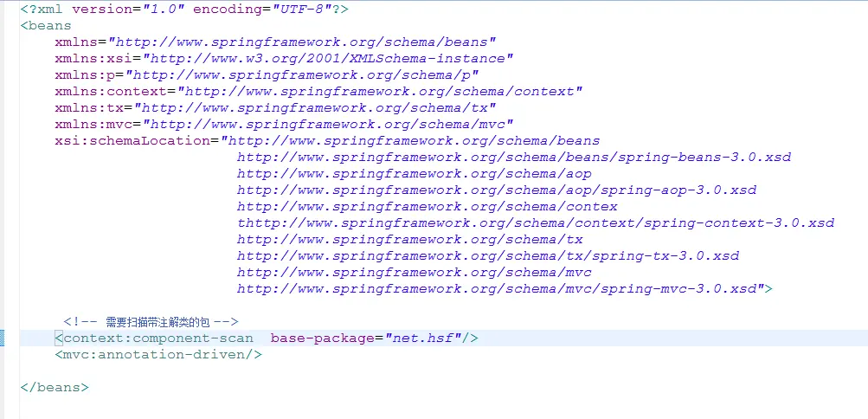The width and height of the screenshot is (868, 419).
Task: Click the closing </beans> tag
Action: [x=55, y=388]
